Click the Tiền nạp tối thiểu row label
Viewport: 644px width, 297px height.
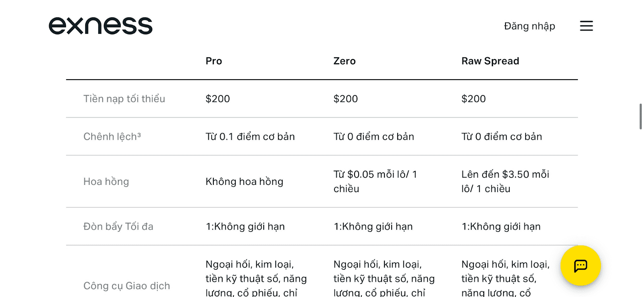[124, 98]
